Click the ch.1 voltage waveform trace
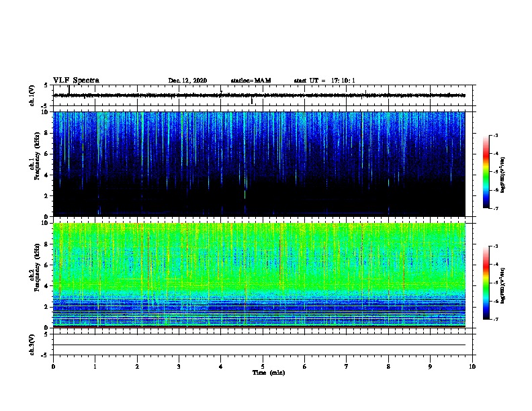The width and height of the screenshot is (532, 411). tap(259, 95)
